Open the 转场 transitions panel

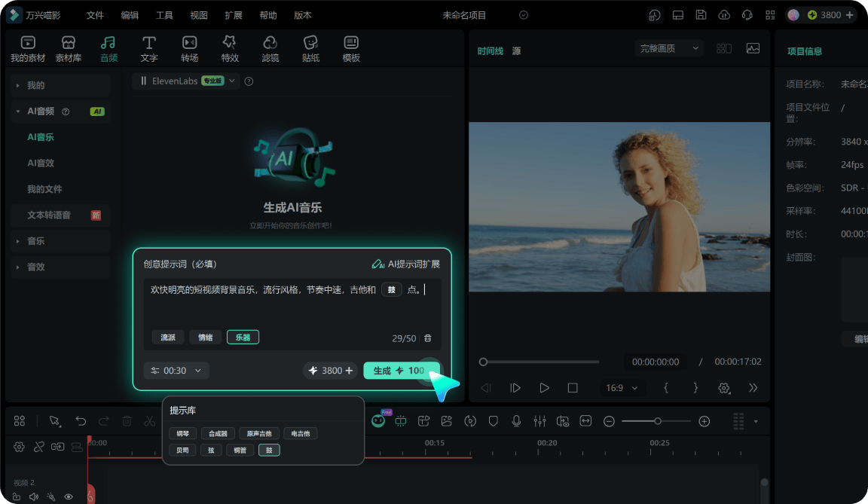point(189,49)
